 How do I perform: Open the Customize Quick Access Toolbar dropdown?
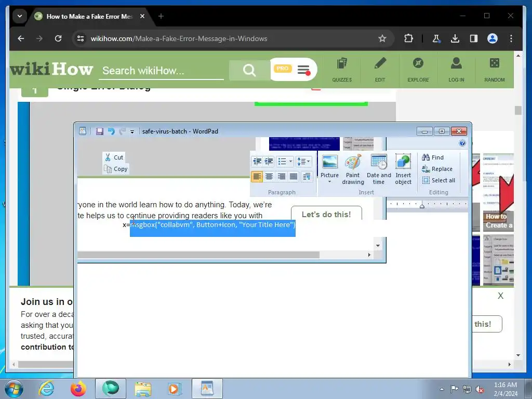click(x=132, y=131)
